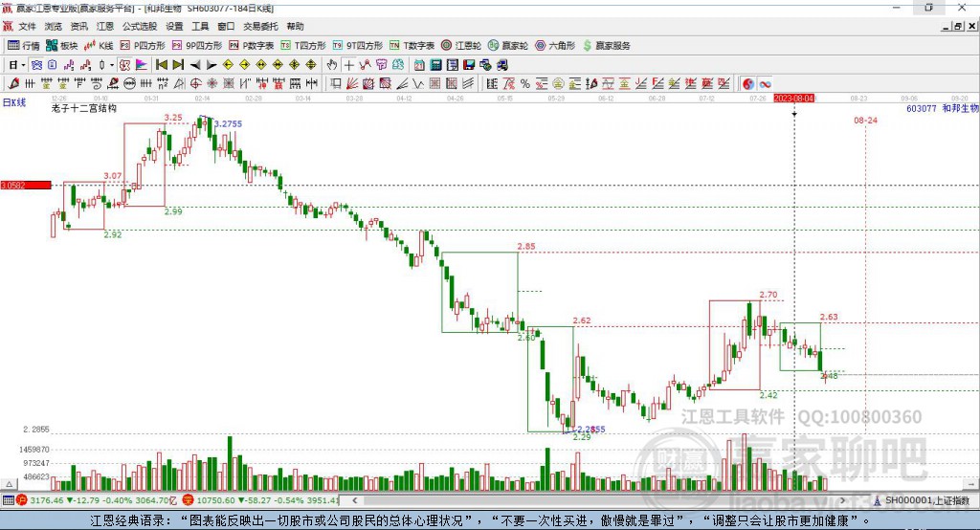This screenshot has height=530, width=980.
Task: Click the horizontal scrollbar left arrow
Action: (354, 500)
